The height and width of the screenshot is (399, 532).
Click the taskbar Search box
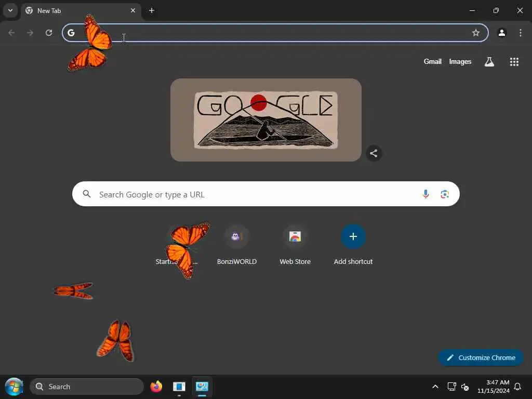click(x=87, y=387)
